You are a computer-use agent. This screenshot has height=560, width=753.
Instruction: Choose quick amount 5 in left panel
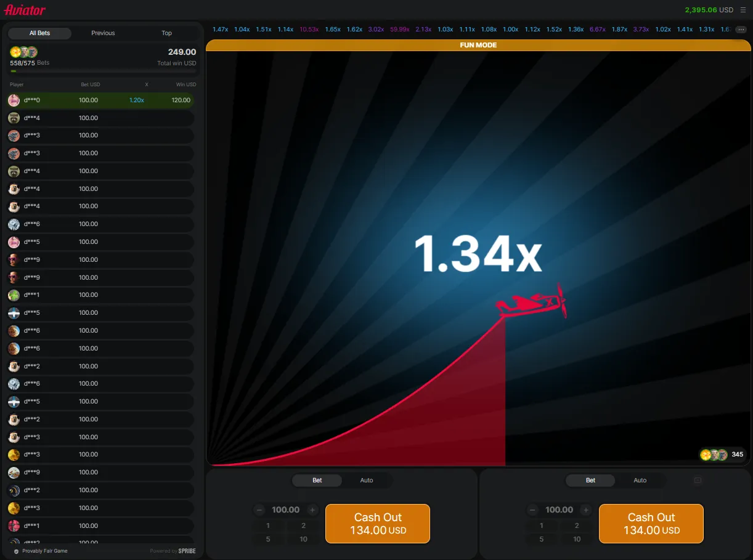coord(268,539)
